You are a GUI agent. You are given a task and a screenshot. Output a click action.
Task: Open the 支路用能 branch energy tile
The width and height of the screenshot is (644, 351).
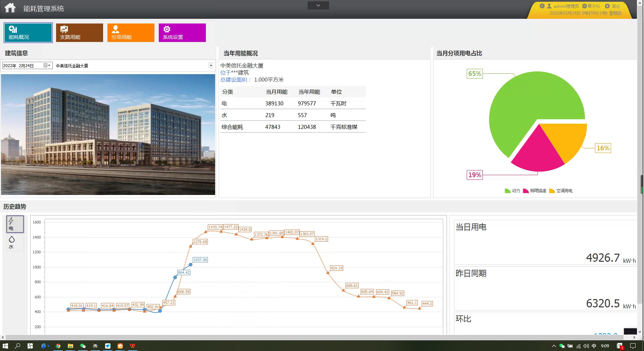coord(79,33)
